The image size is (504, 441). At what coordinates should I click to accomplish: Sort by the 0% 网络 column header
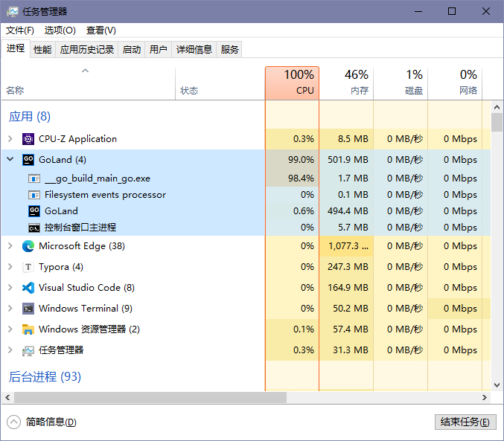455,83
